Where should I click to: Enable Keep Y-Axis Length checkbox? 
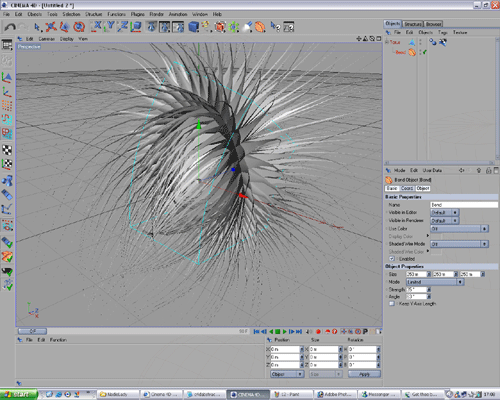coord(392,304)
